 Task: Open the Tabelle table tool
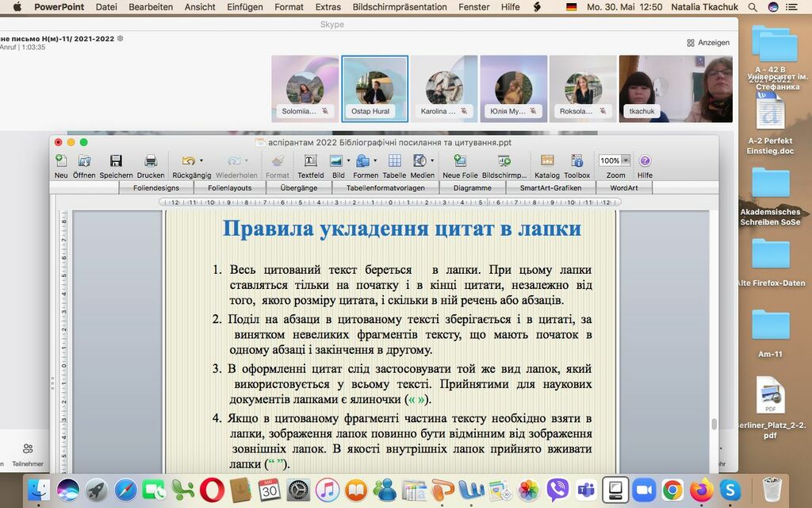tap(395, 160)
